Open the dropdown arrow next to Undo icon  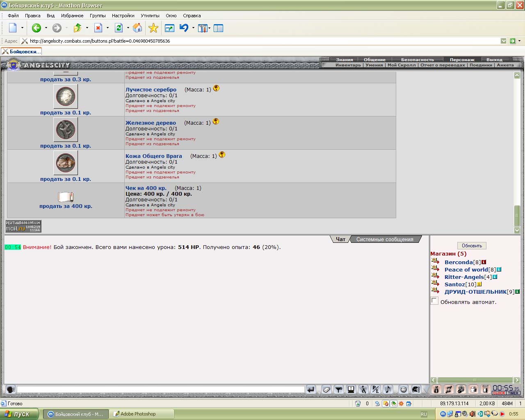[193, 28]
